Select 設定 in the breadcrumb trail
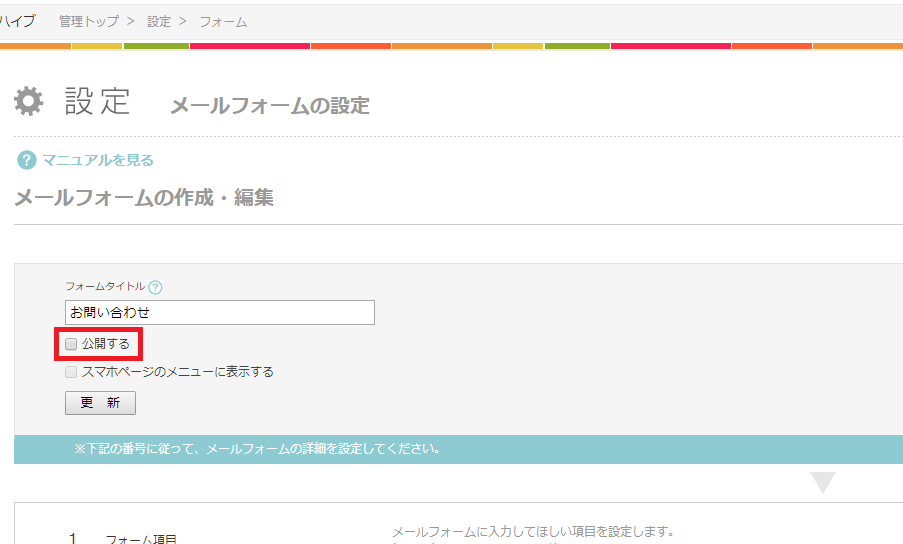The width and height of the screenshot is (903, 544). 159,21
